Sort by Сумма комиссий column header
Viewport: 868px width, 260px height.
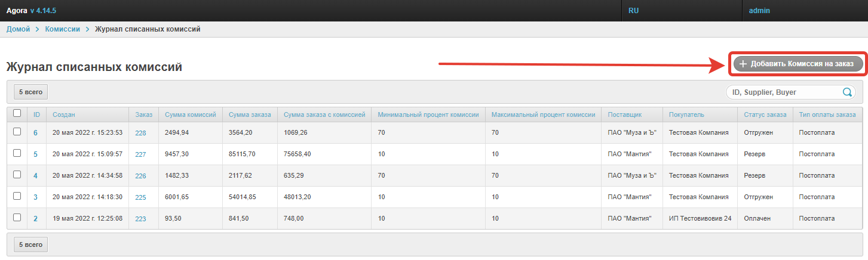190,114
